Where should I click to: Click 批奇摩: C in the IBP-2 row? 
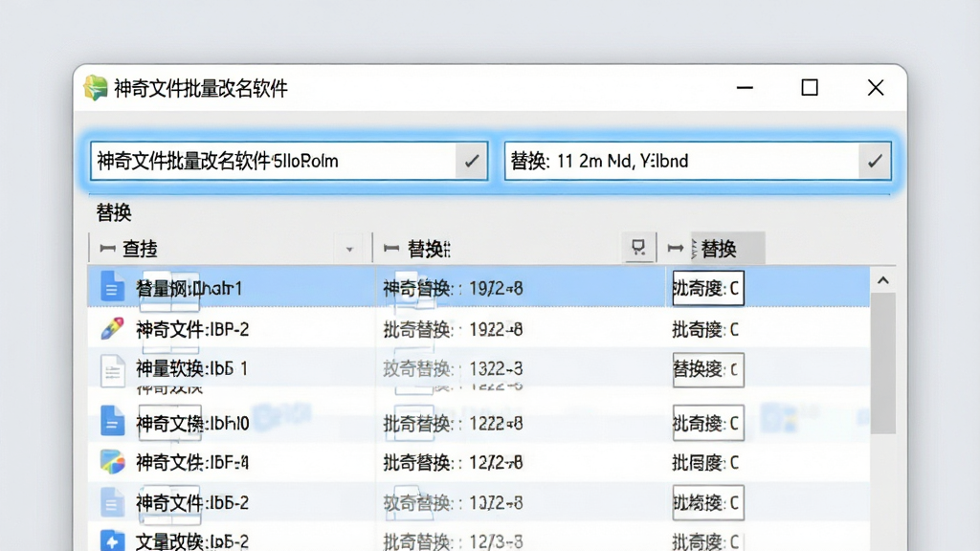pyautogui.click(x=705, y=329)
